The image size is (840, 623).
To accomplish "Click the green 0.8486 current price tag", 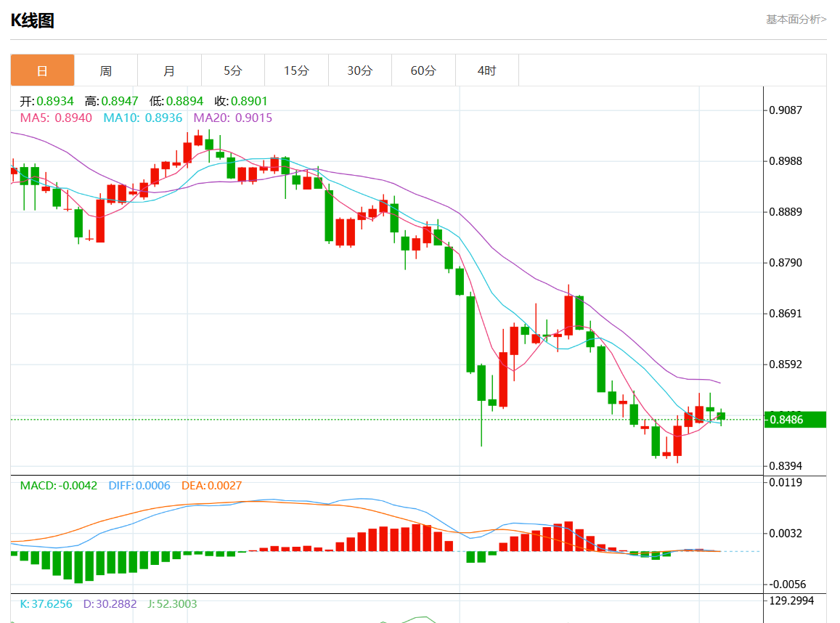I will tap(795, 420).
